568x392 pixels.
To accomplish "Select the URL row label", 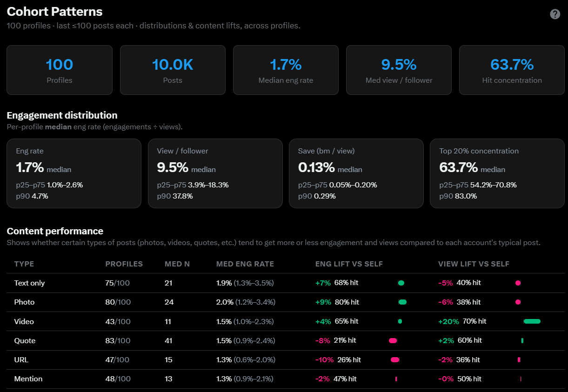I will point(20,359).
